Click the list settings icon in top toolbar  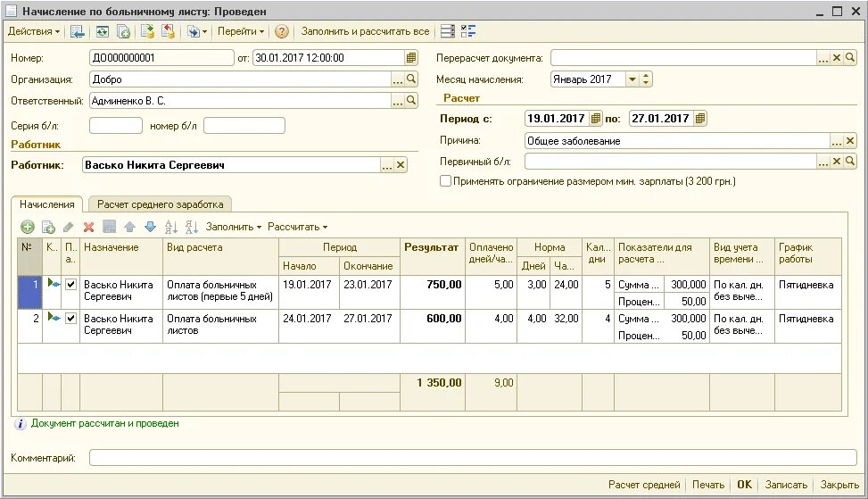pos(448,31)
